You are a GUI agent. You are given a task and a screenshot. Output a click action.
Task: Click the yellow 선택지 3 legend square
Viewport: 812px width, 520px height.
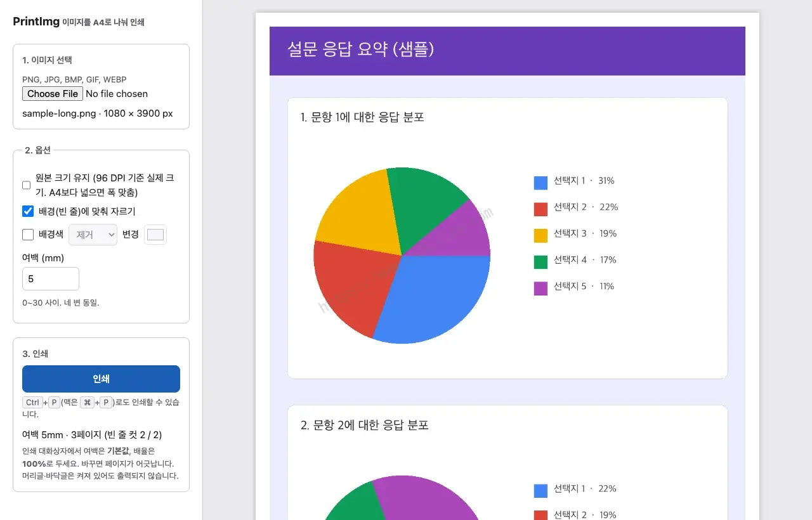pyautogui.click(x=540, y=235)
